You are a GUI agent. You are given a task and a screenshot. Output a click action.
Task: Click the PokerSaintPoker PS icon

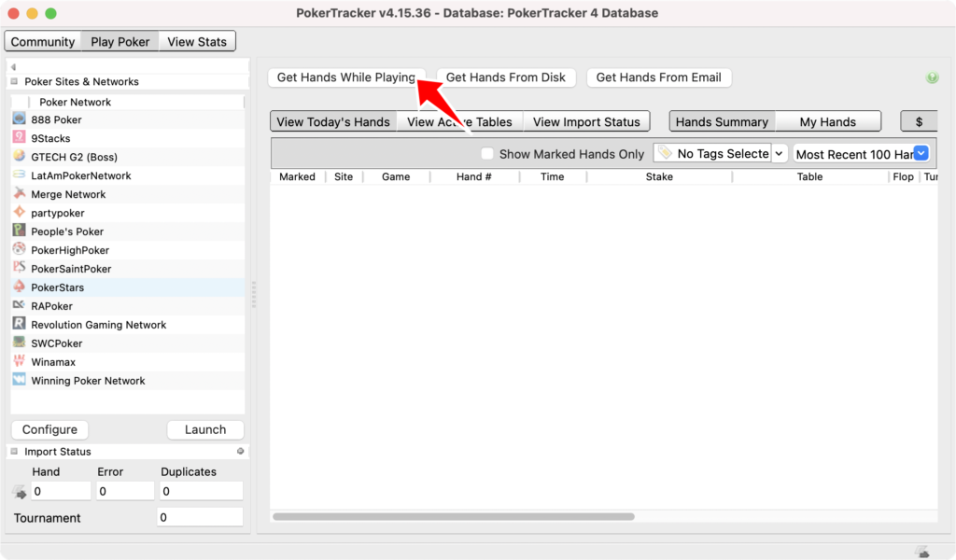(x=20, y=268)
